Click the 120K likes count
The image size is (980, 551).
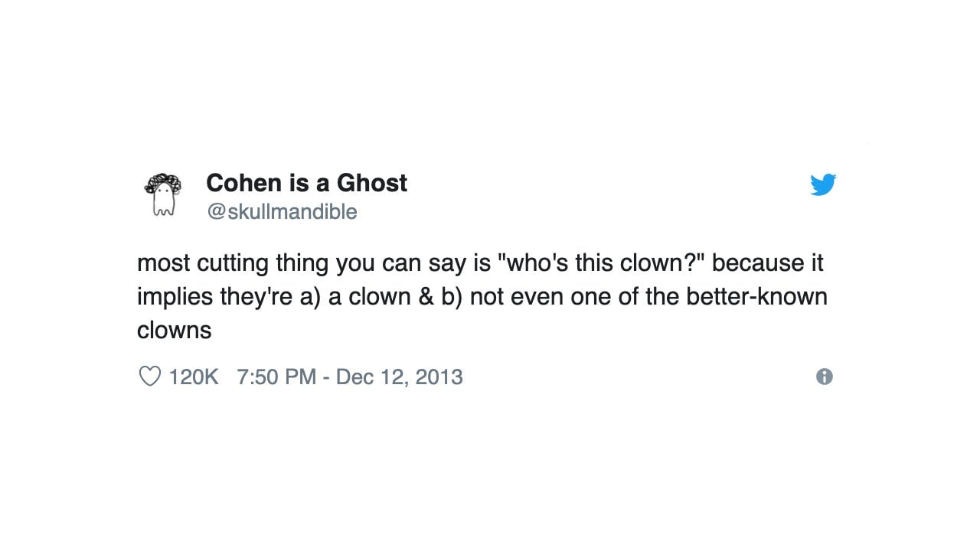[x=194, y=377]
